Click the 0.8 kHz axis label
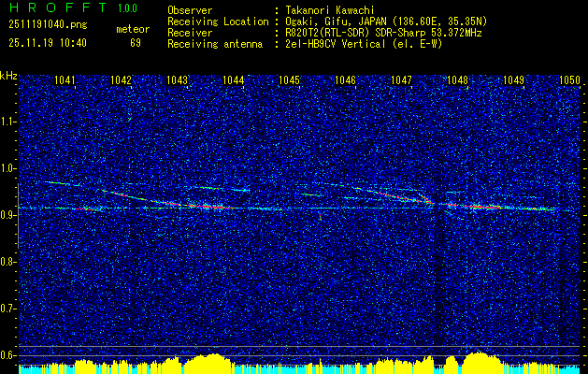The width and height of the screenshot is (588, 374). tap(7, 262)
